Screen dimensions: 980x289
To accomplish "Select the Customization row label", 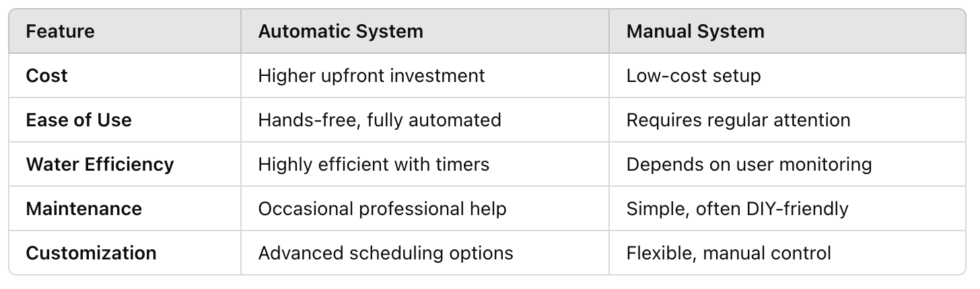I will 91,253.
